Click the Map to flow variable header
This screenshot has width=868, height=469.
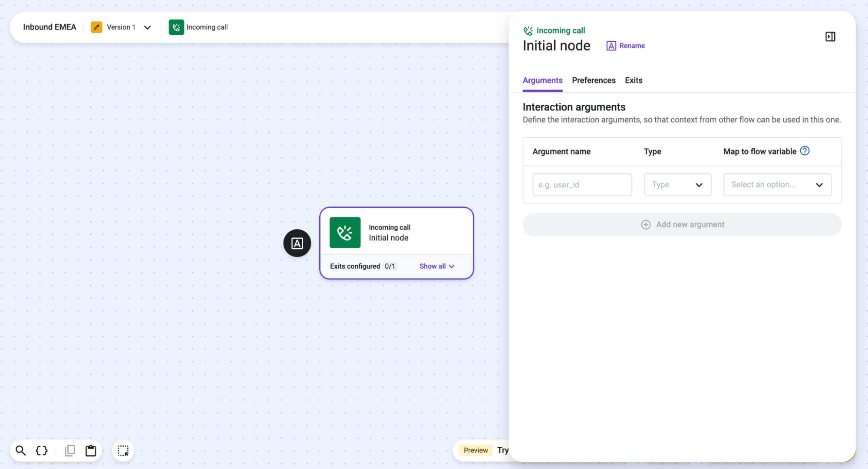tap(759, 151)
